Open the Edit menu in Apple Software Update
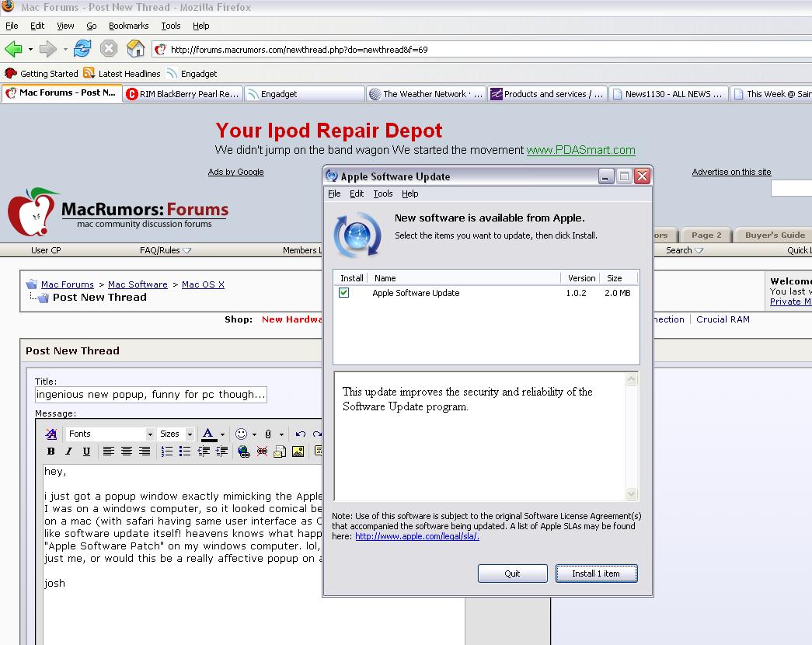 point(357,193)
